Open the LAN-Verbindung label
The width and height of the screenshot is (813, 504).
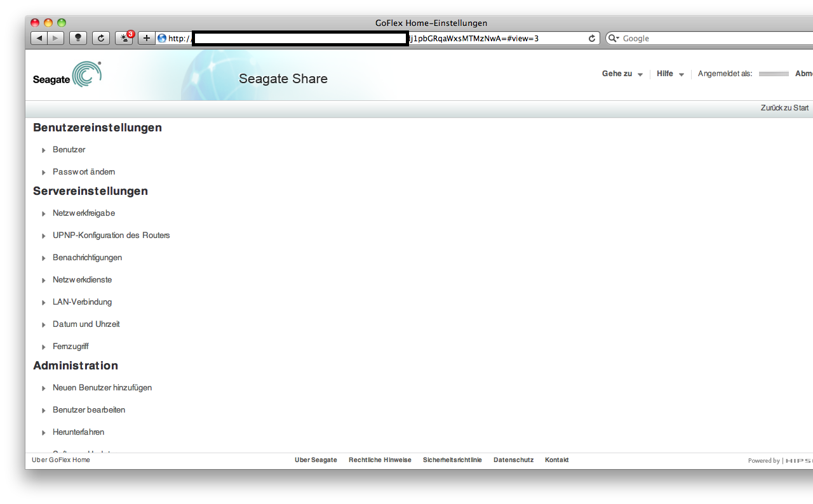pos(82,302)
